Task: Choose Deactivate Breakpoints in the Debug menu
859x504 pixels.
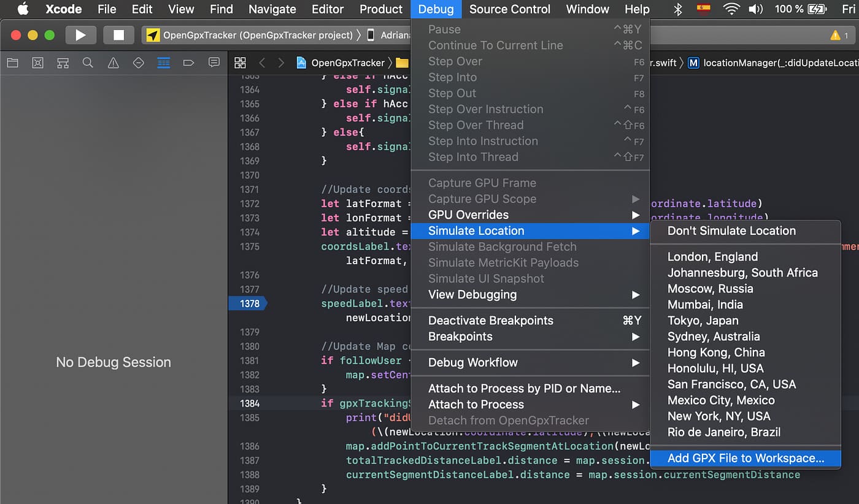Action: tap(530, 320)
